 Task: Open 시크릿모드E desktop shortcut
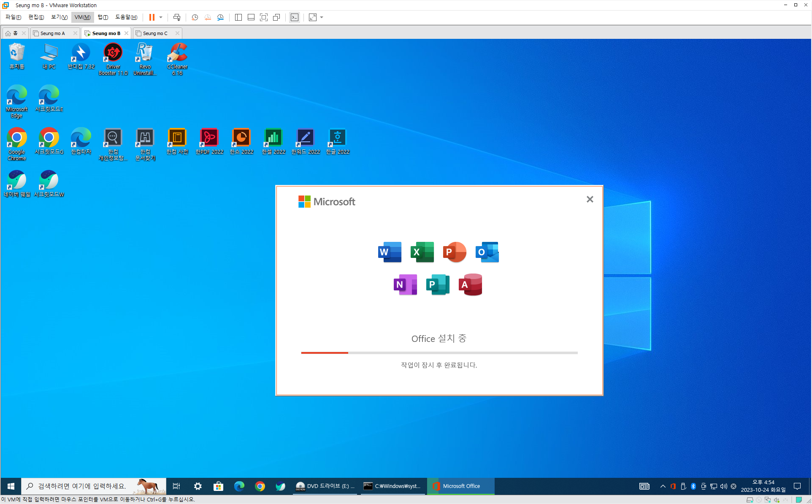tap(49, 98)
